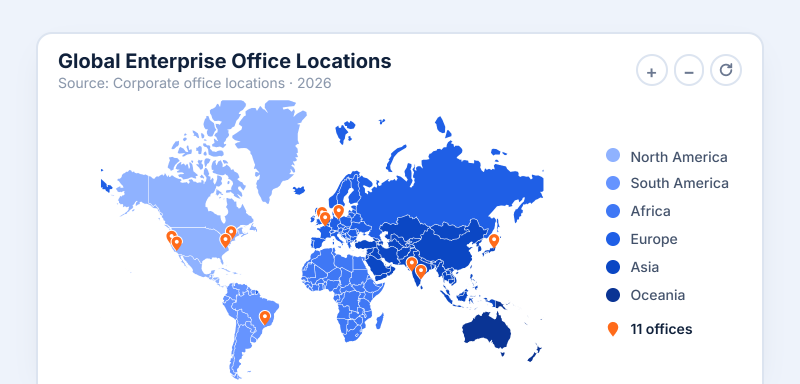Zoom in the map with plus button
The image size is (800, 384).
tap(652, 70)
